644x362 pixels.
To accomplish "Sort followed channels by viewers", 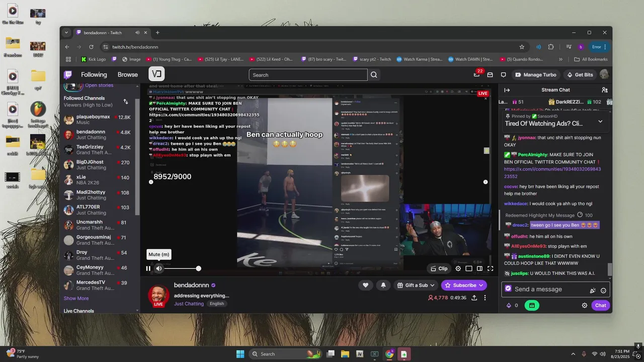I will pyautogui.click(x=126, y=102).
